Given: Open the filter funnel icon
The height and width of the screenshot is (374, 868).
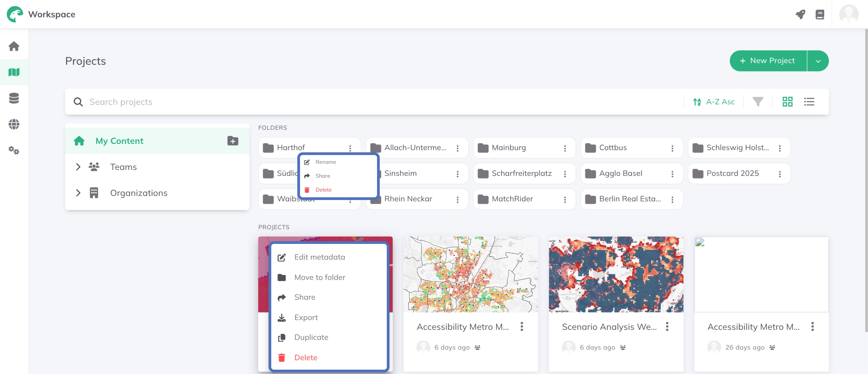Looking at the screenshot, I should 758,102.
